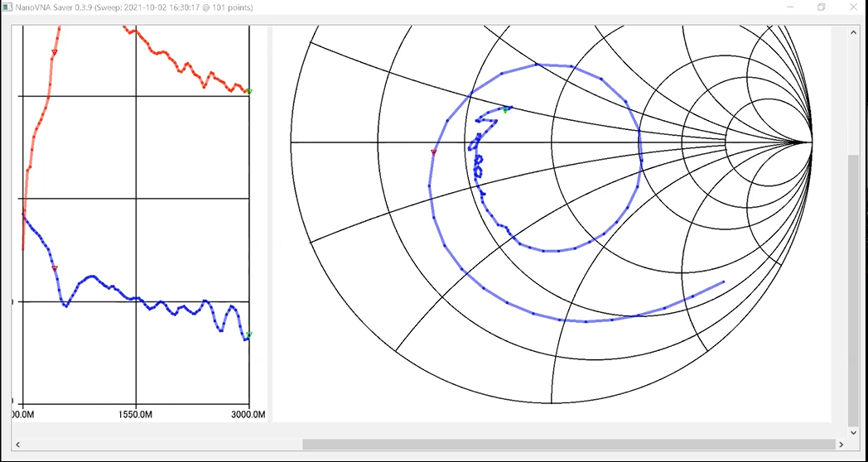Image resolution: width=868 pixels, height=462 pixels.
Task: Select the red marker on the Smith chart
Action: (433, 152)
